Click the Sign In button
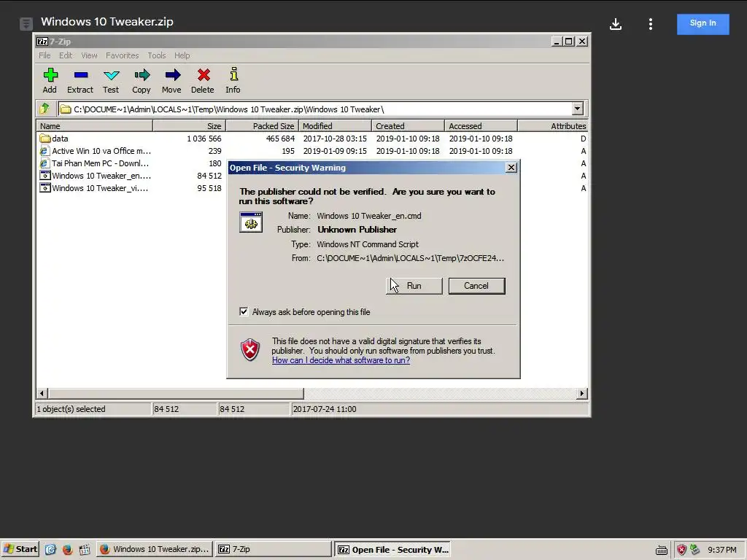The width and height of the screenshot is (747, 560). pos(703,24)
